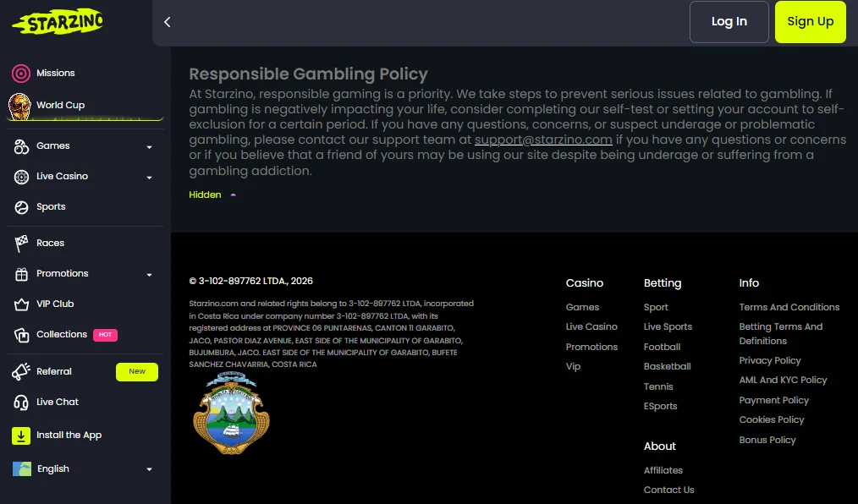
Task: Click the New badge beside Referral
Action: click(137, 372)
